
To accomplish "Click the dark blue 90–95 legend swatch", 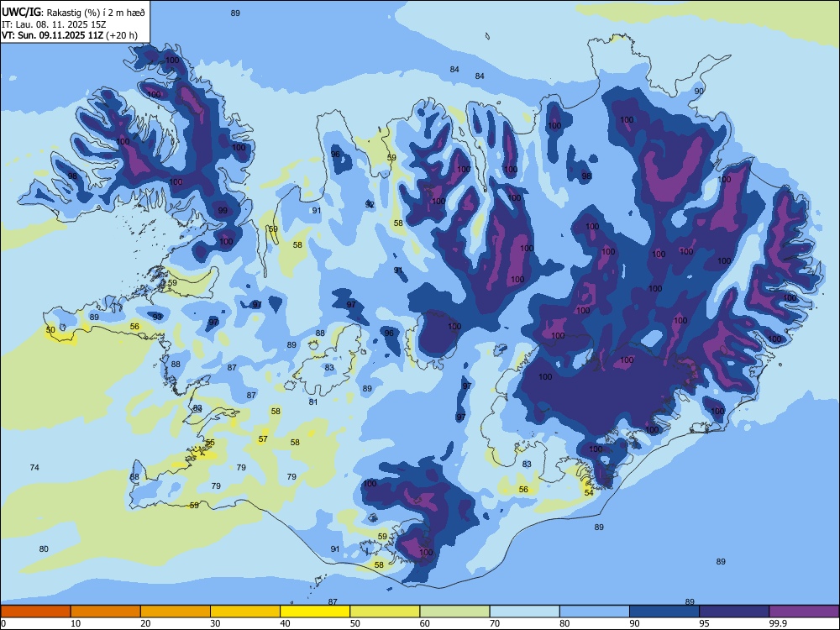I will (664, 612).
